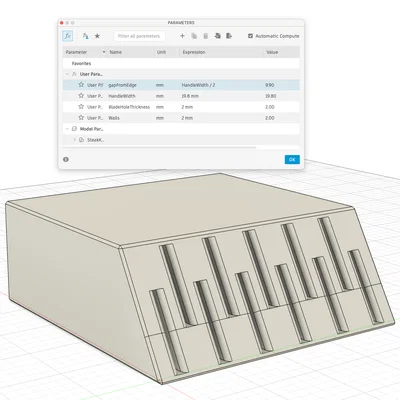
Task: Click BladeHoleThickness 2.00 value cell
Action: (270, 107)
